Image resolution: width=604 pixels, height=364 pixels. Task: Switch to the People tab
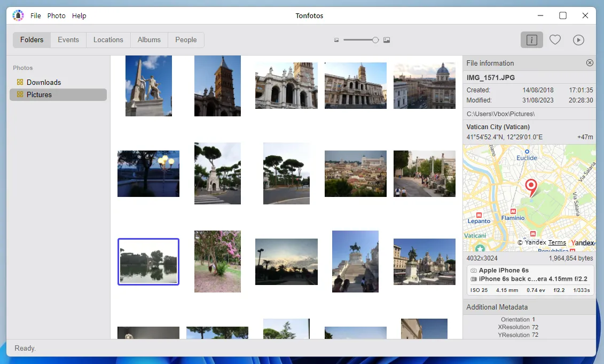(x=186, y=40)
